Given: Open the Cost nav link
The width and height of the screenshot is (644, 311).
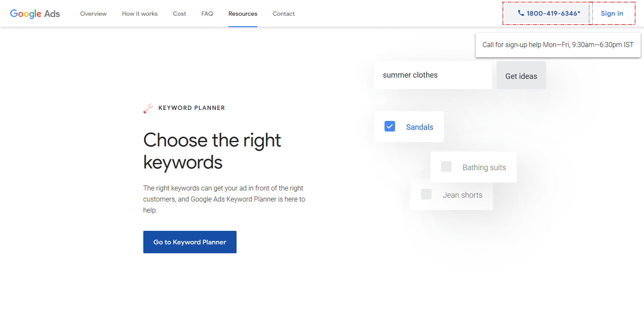Looking at the screenshot, I should tap(179, 14).
